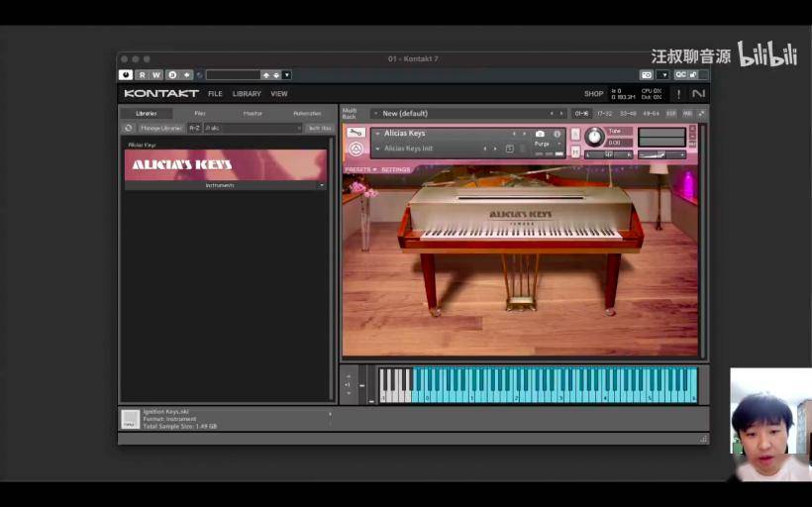
Task: Click the Manage Libraries button
Action: pos(160,128)
